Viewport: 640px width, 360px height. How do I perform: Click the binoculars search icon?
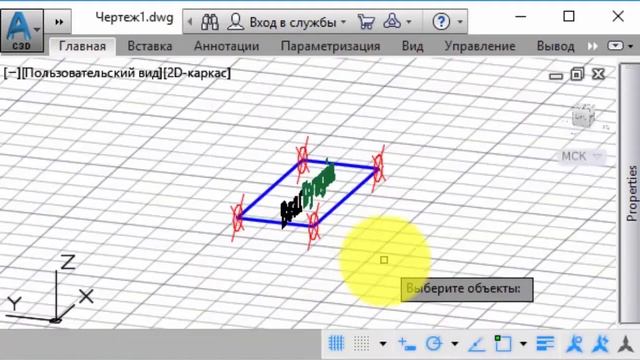coord(210,22)
